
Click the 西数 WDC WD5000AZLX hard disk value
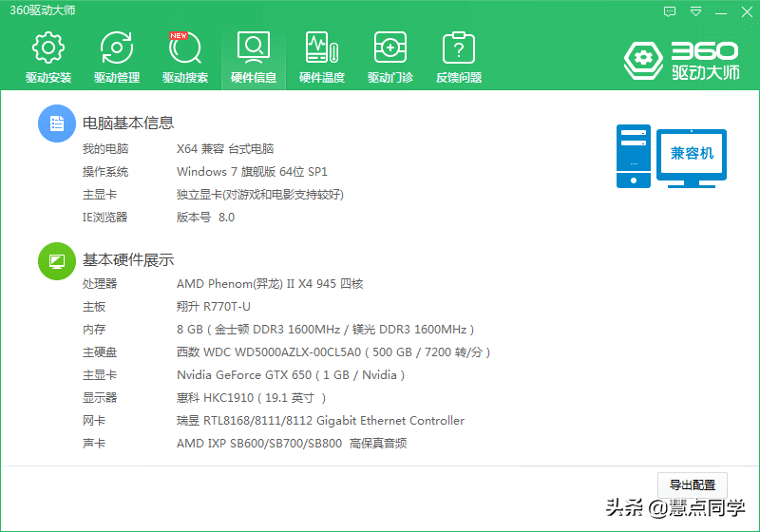click(333, 352)
